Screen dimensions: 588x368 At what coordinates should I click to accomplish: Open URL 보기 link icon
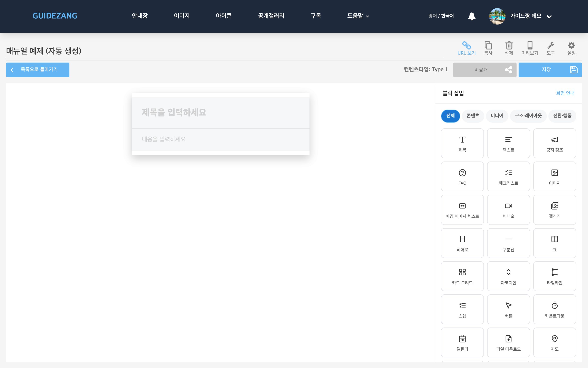(x=467, y=48)
